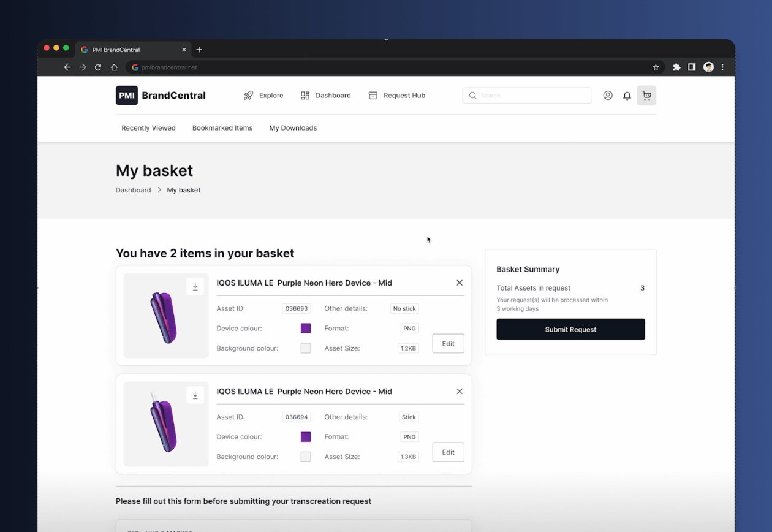Open thumbnail of the device without stick
The image size is (772, 532).
click(x=166, y=316)
